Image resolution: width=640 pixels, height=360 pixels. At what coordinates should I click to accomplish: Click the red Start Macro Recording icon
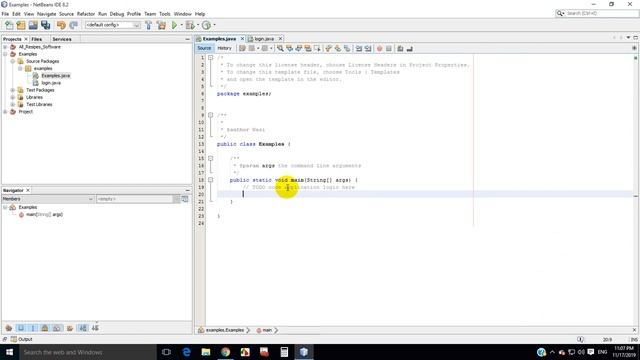[379, 49]
